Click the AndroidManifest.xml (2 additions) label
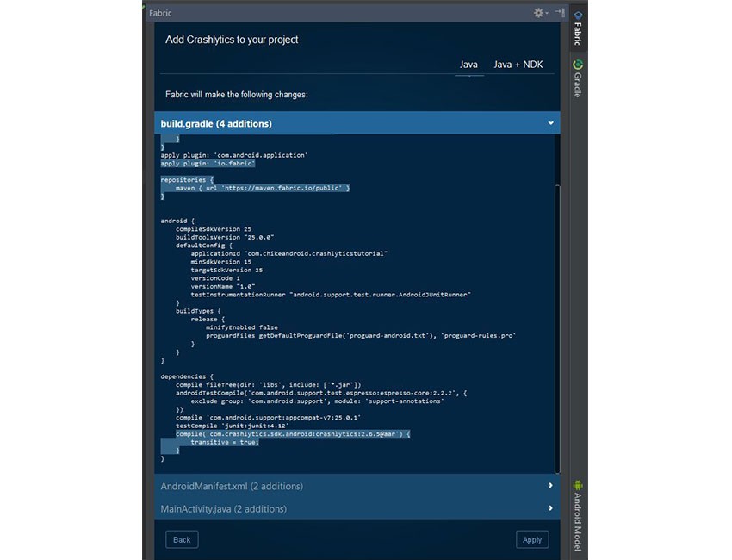732x560 pixels. [x=232, y=486]
